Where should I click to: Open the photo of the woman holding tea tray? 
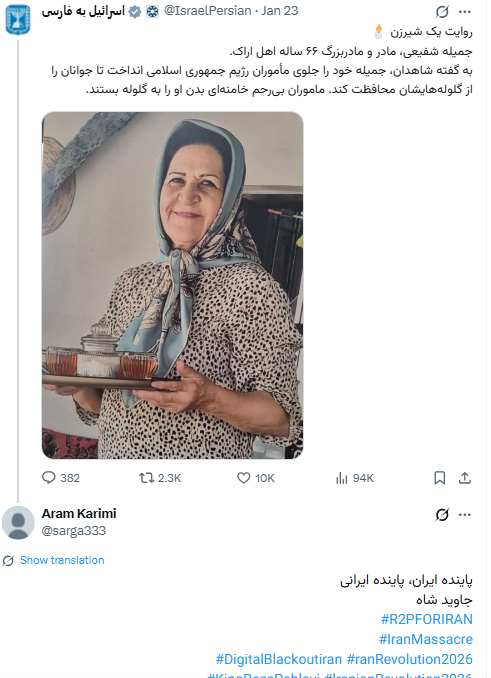pyautogui.click(x=172, y=285)
